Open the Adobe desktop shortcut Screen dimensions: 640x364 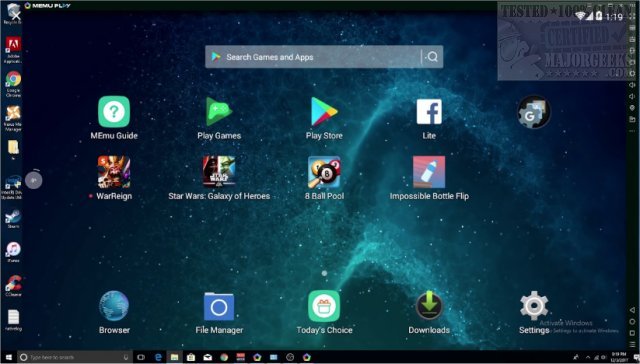point(13,50)
